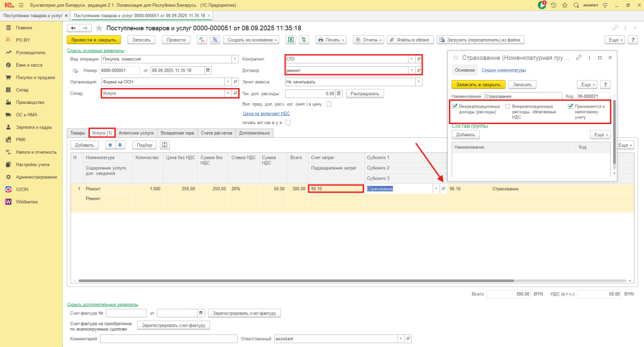Move row up with blue arrow

point(110,145)
